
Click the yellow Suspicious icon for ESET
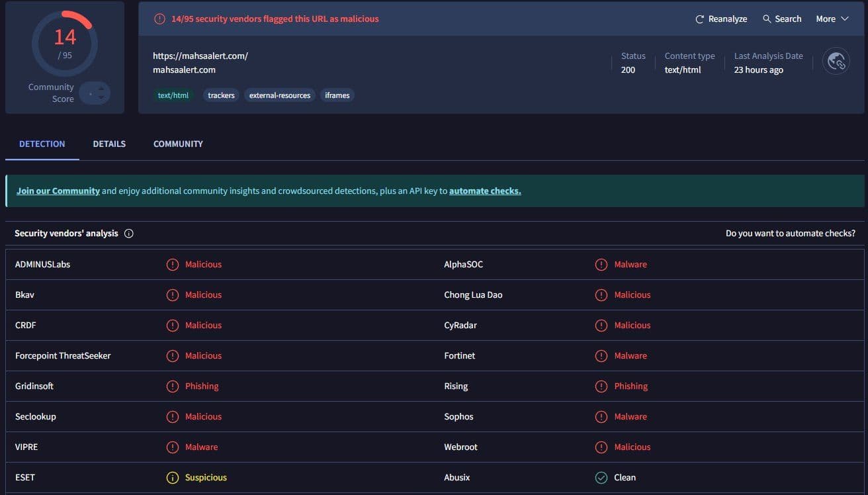click(173, 478)
